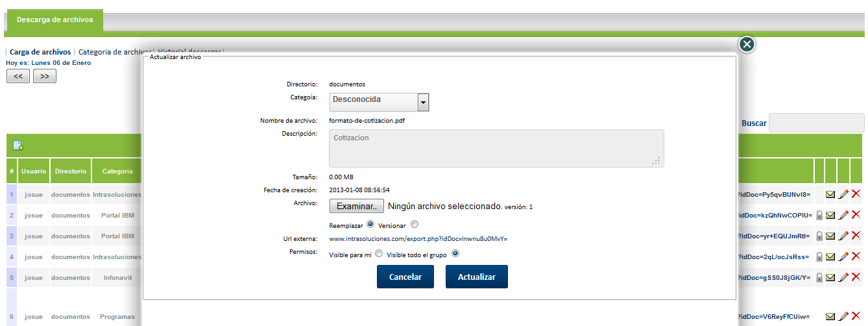Click the creation date 2013-01-08 08:56:54
The width and height of the screenshot is (868, 326).
359,190
